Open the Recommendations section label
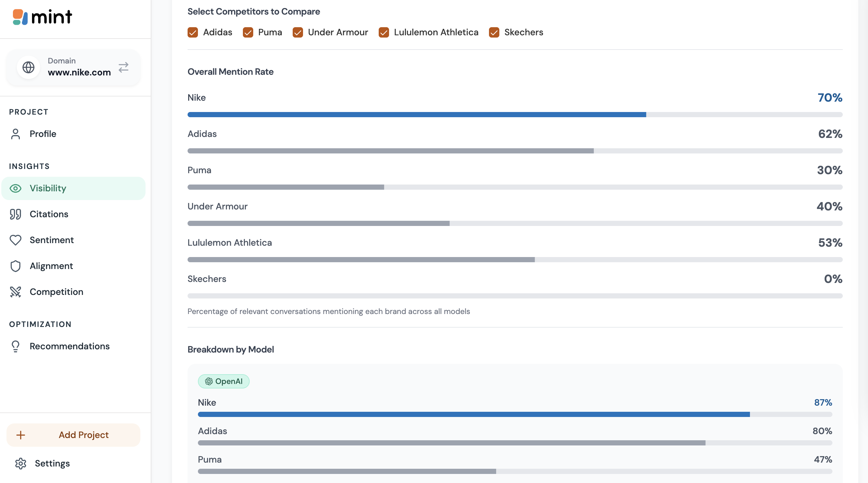This screenshot has width=868, height=483. click(x=70, y=346)
